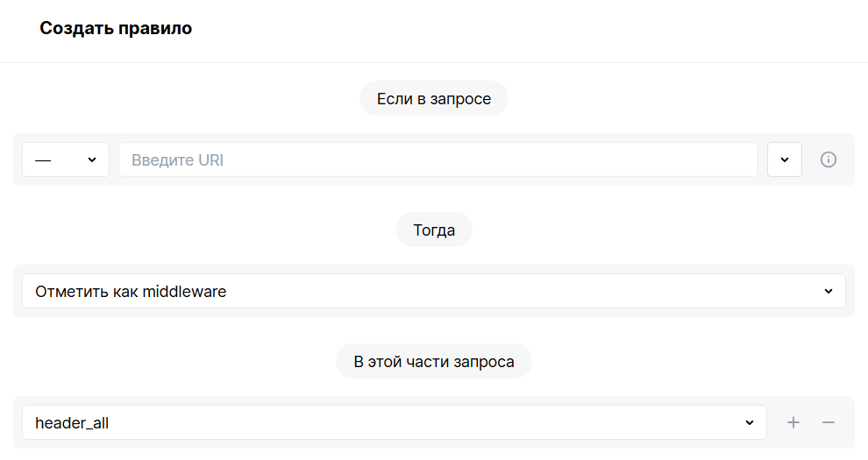Click the "Если в запросе" section label
The image size is (868, 460).
[x=434, y=99]
